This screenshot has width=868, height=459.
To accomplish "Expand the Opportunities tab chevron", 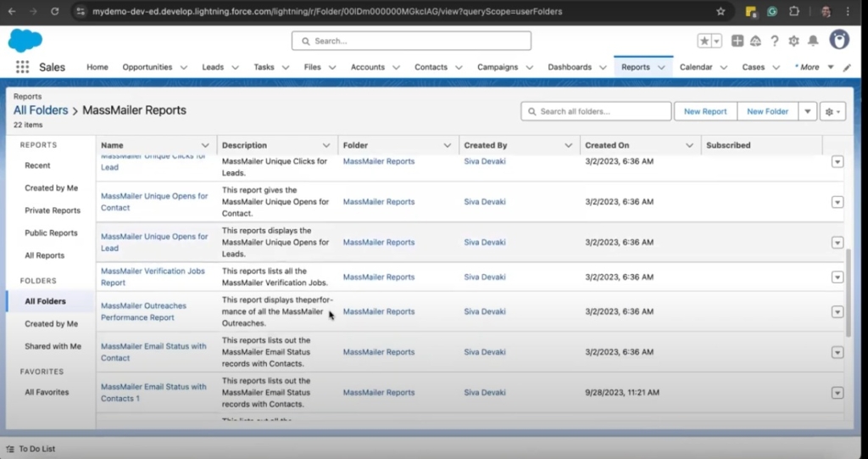I will pos(184,68).
